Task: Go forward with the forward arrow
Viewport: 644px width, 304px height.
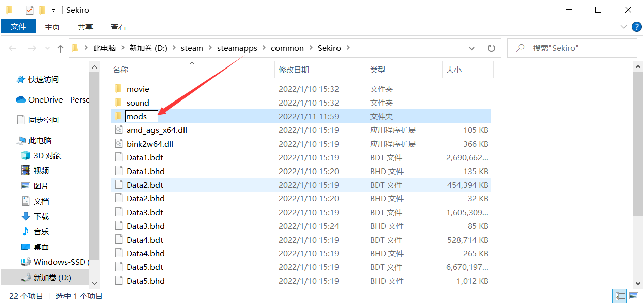Action: pos(32,48)
